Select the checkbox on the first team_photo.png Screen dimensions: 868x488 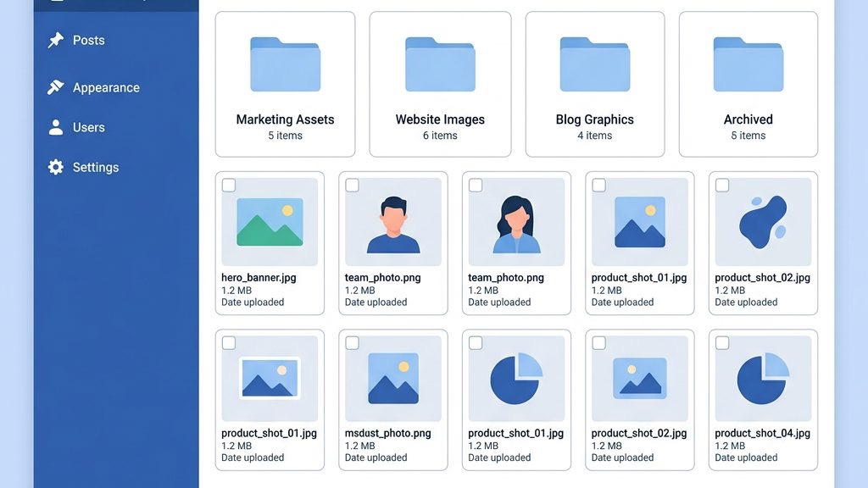click(x=354, y=185)
